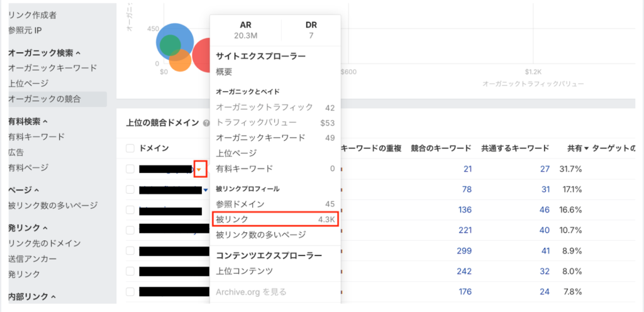Screen dimensions: 644x312
Task: Tick the checkbox on the first domain row
Action: coord(130,169)
